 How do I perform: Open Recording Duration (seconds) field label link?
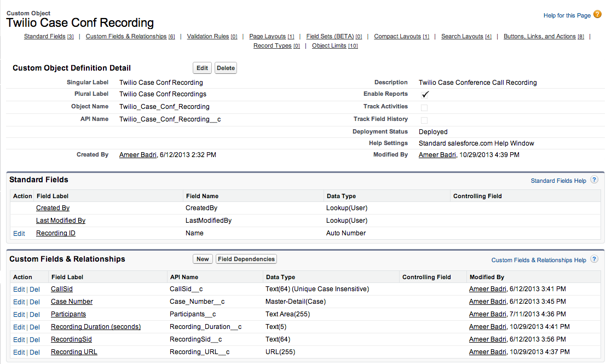(96, 327)
